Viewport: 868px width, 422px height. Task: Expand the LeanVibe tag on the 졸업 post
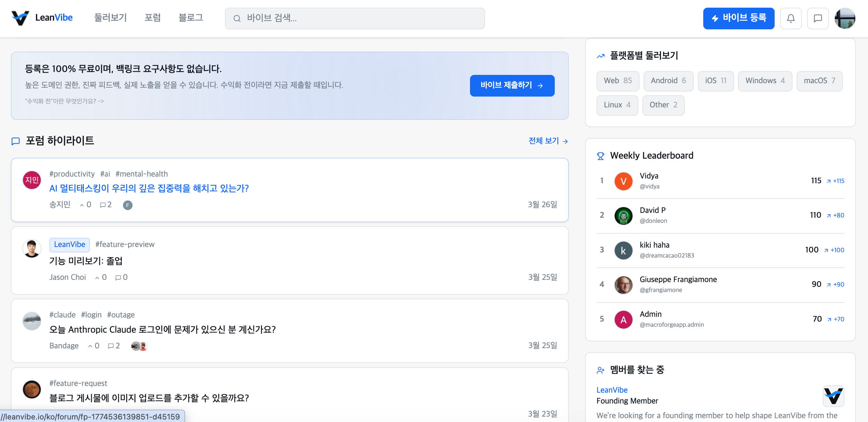(69, 245)
